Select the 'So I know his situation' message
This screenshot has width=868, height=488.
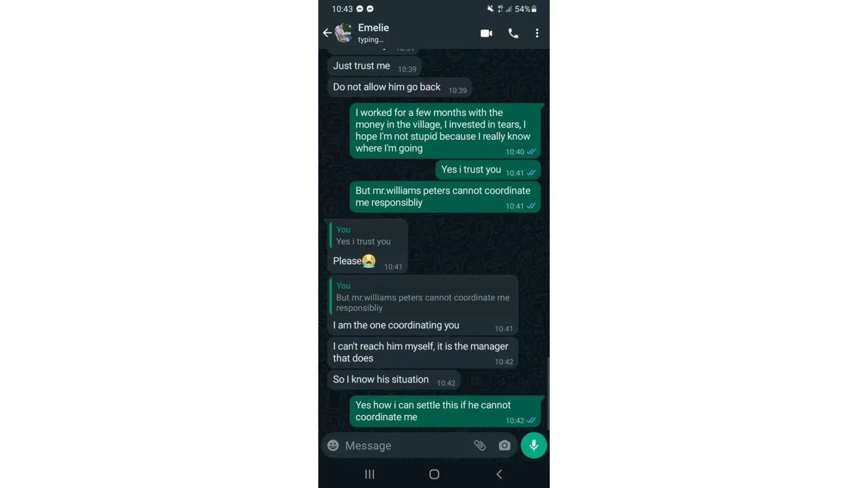(393, 380)
